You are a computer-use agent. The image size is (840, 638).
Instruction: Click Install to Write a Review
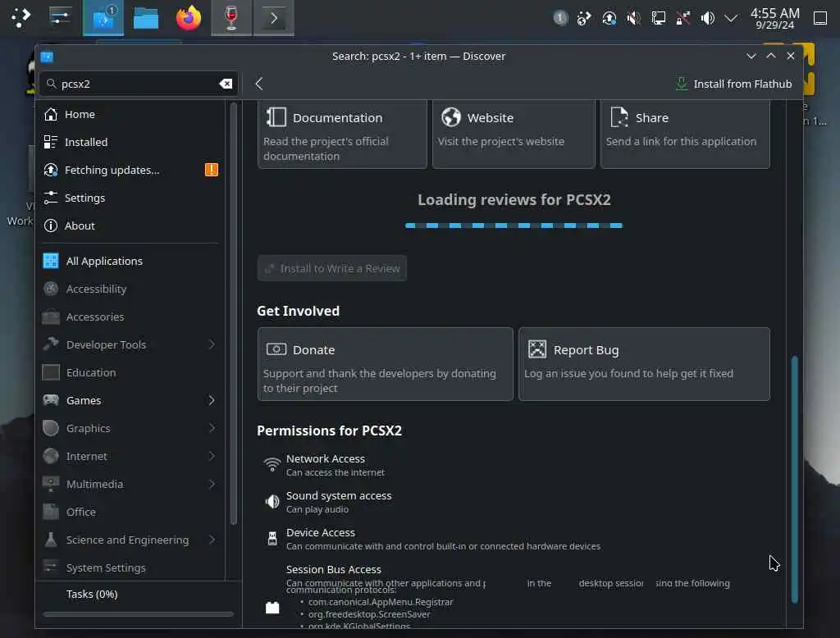(332, 268)
